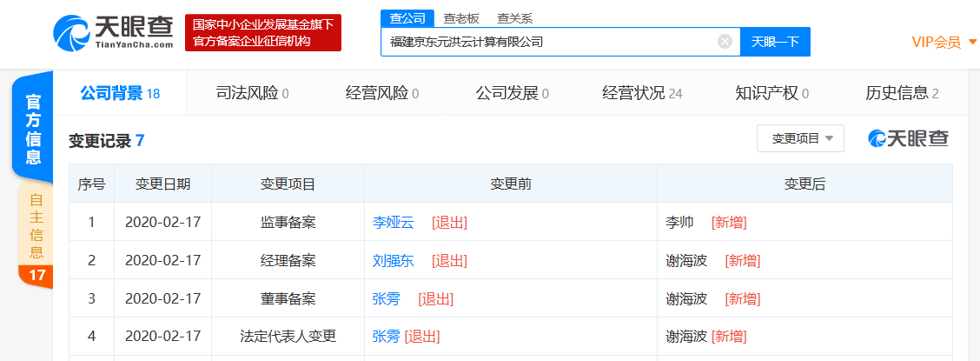Click the red 国家中小企业发展基金 banner
The width and height of the screenshot is (980, 361).
263,32
